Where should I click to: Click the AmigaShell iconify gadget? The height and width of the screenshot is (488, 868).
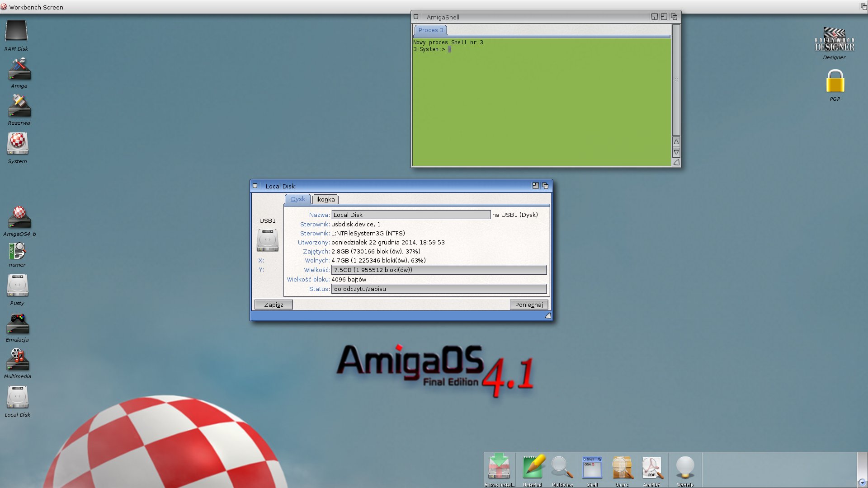click(x=654, y=17)
